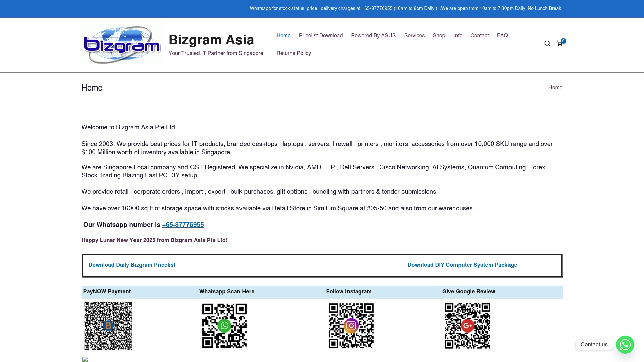The width and height of the screenshot is (644, 362).
Task: Click the Bizgram Asia site title
Action: (x=211, y=40)
